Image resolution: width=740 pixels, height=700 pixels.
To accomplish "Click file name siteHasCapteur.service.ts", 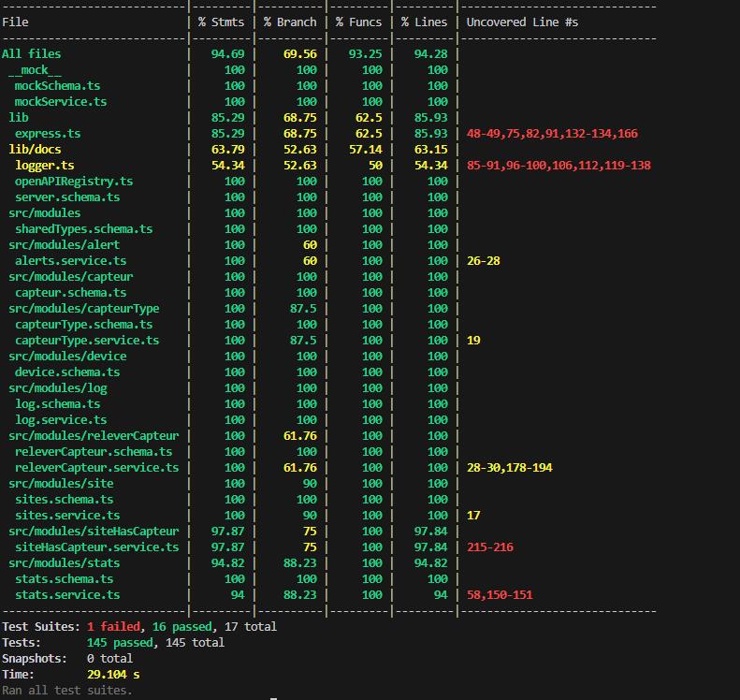I will 96,547.
